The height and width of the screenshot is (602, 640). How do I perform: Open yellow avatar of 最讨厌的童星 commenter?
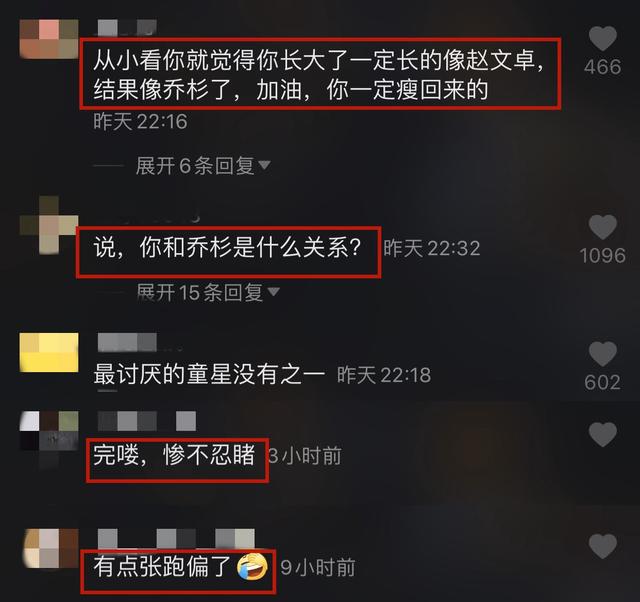(49, 352)
